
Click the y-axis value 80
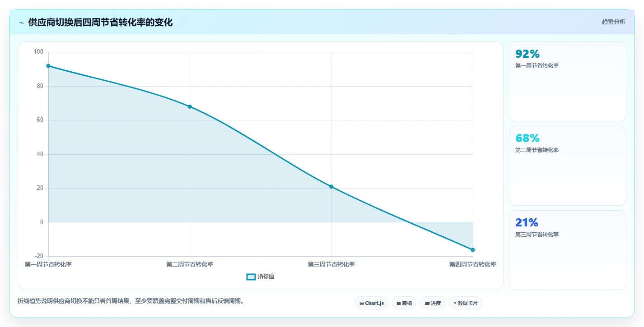pos(40,86)
